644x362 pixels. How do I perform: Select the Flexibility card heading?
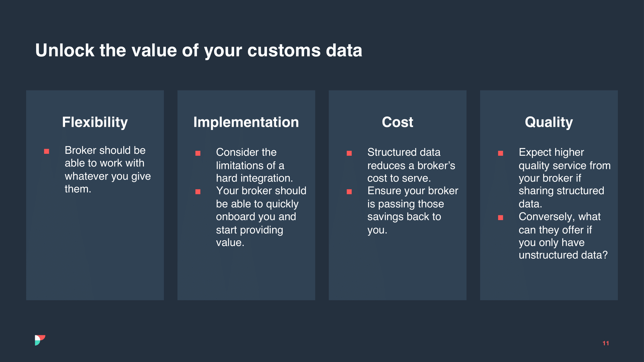tap(95, 122)
